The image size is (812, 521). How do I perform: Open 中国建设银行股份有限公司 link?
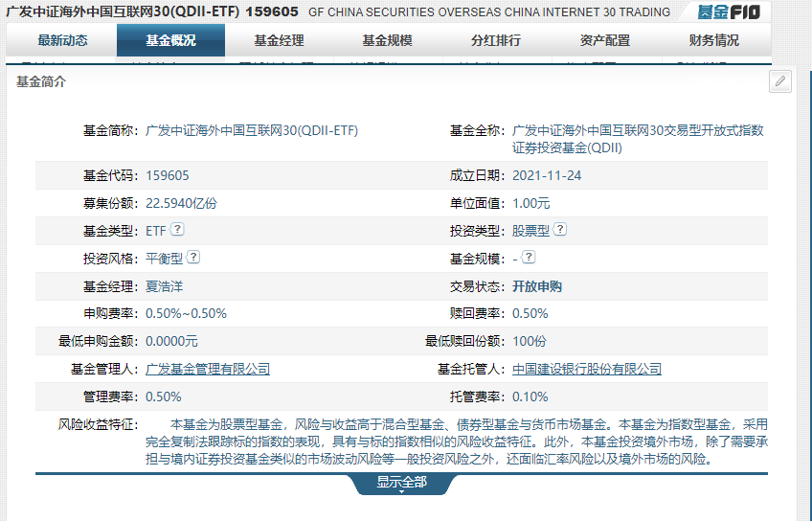tap(587, 369)
